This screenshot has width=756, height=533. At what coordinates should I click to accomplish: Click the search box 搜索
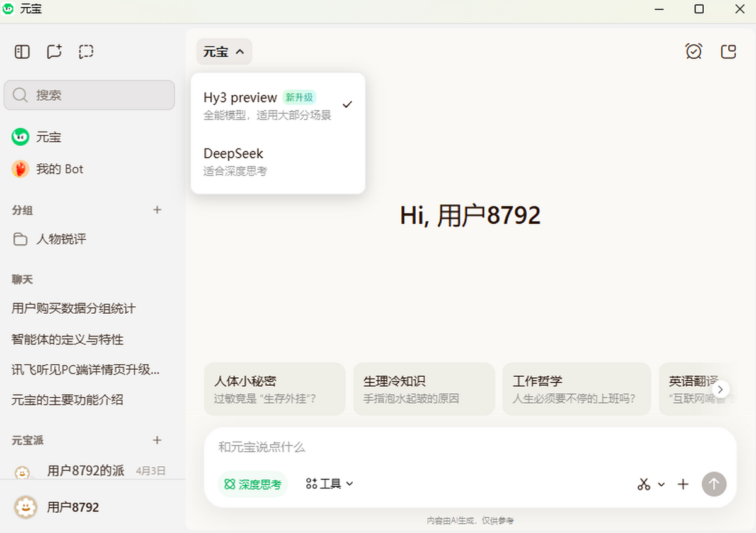click(x=89, y=95)
